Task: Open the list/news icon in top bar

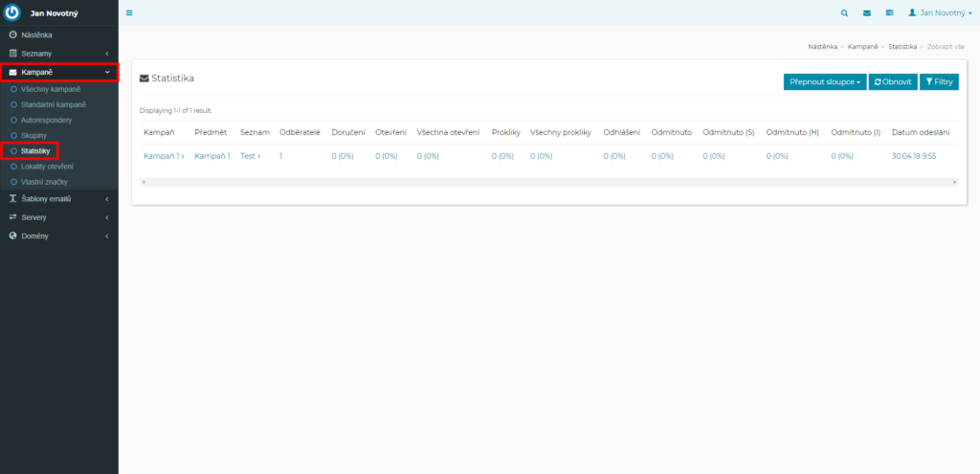Action: pyautogui.click(x=889, y=12)
